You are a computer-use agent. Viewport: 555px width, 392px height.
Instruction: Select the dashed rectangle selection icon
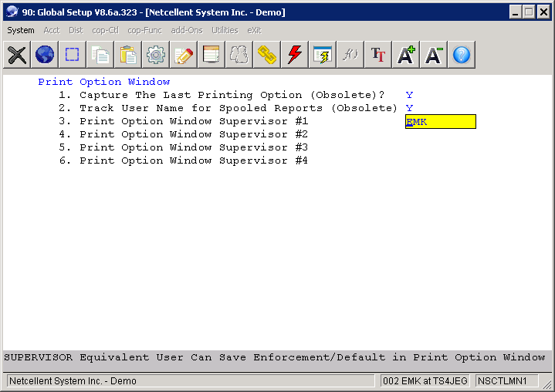(73, 55)
